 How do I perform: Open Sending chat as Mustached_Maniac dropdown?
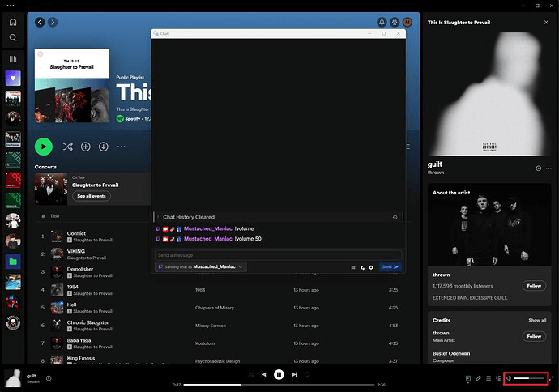click(201, 267)
